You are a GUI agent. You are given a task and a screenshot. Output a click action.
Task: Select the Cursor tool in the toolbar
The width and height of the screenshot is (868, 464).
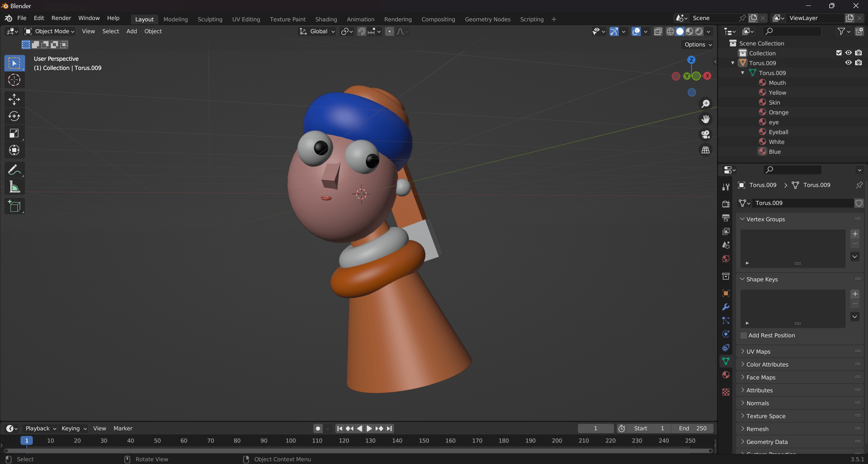[14, 80]
